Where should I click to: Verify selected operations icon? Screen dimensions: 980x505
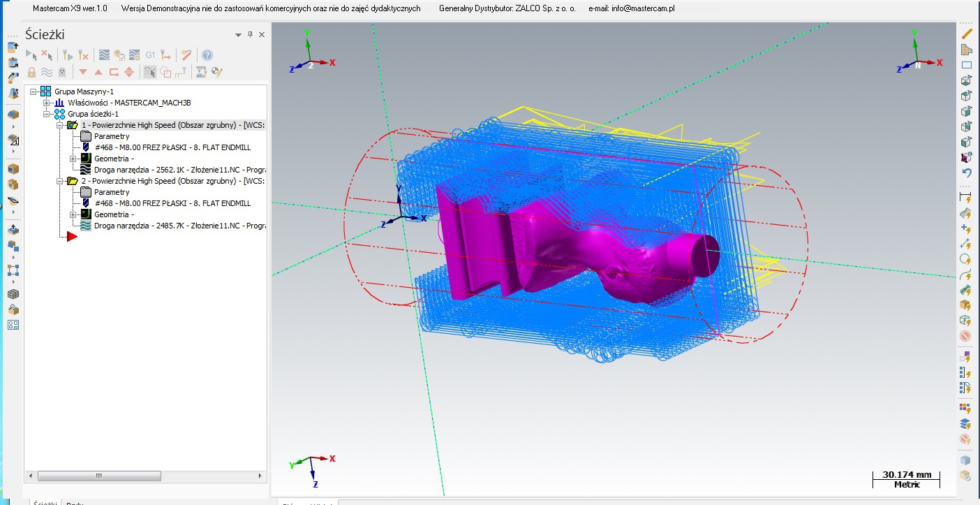click(x=119, y=54)
